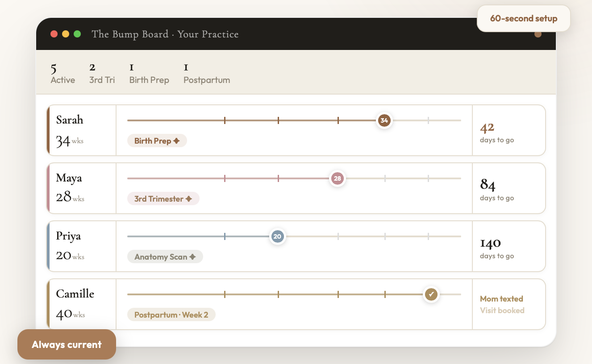The height and width of the screenshot is (364, 592).
Task: Click Sarah's Birth Prep tag
Action: (x=157, y=141)
